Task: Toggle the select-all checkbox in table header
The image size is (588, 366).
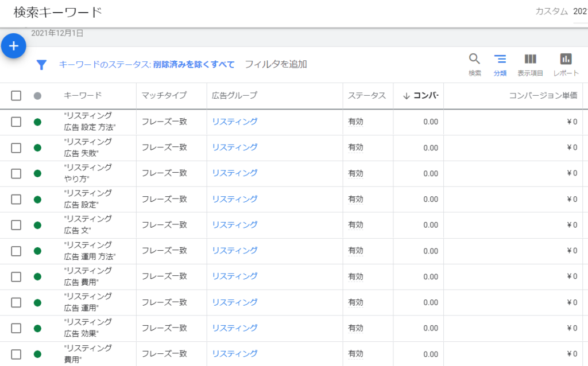Action: coord(16,96)
